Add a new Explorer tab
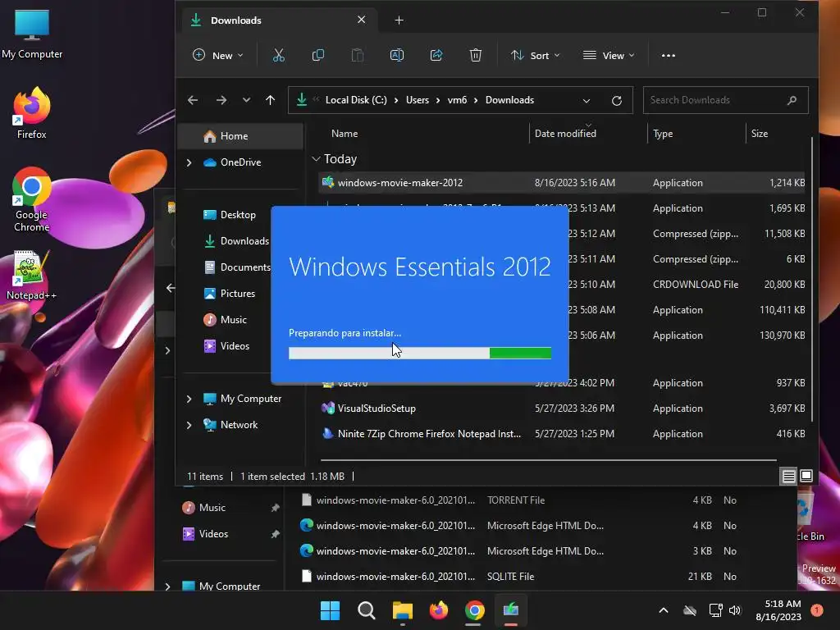 [x=399, y=21]
